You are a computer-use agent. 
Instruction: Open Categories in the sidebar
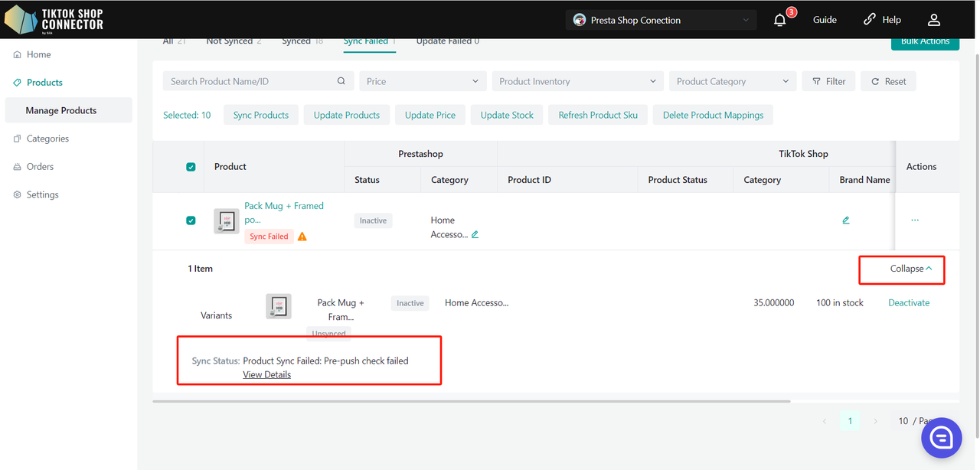coord(47,139)
